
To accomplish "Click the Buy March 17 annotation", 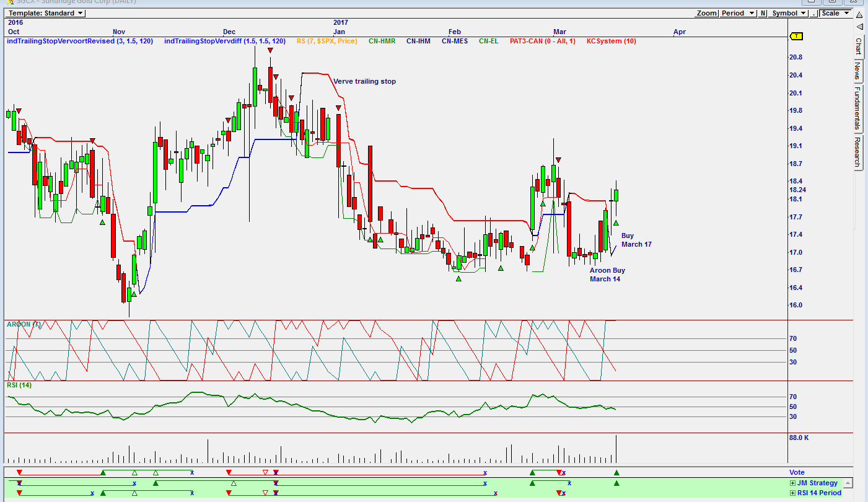I will click(636, 240).
